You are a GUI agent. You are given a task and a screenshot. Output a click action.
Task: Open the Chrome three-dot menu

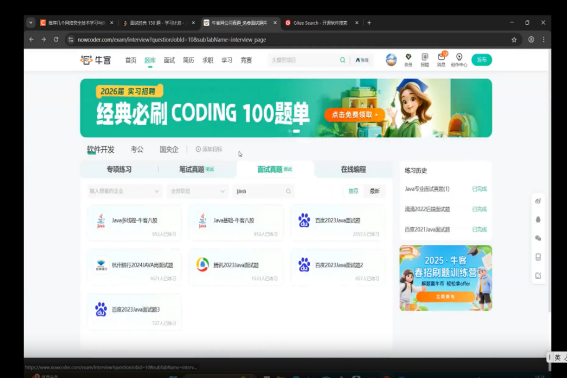(543, 40)
